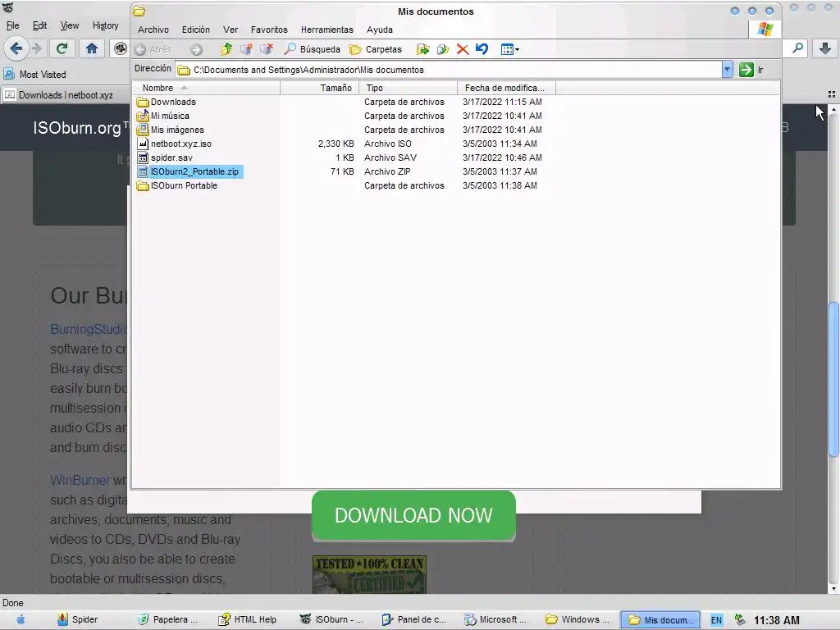The image size is (840, 630).
Task: Open the Herramientas menu
Action: (326, 30)
